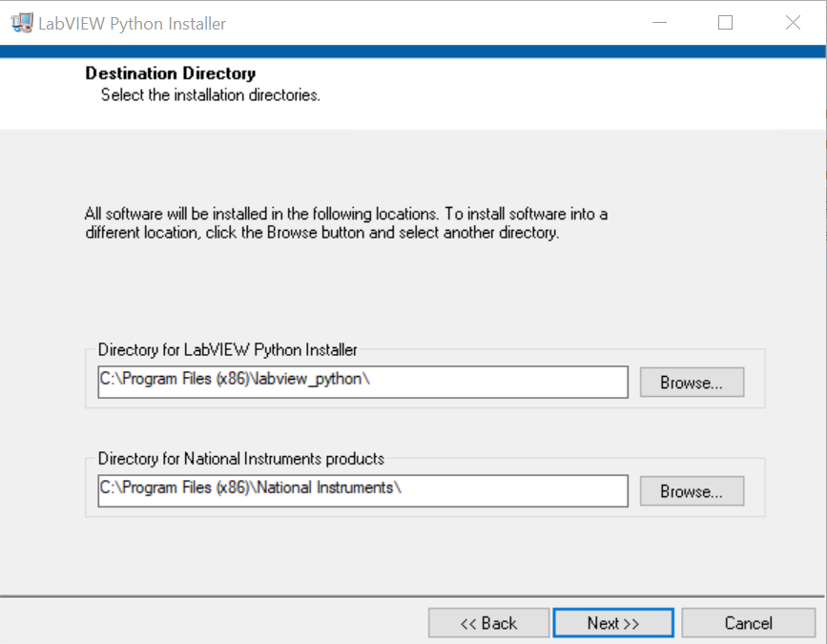Browse for National Instruments products directory
Screen dimensions: 827x644
(x=692, y=491)
